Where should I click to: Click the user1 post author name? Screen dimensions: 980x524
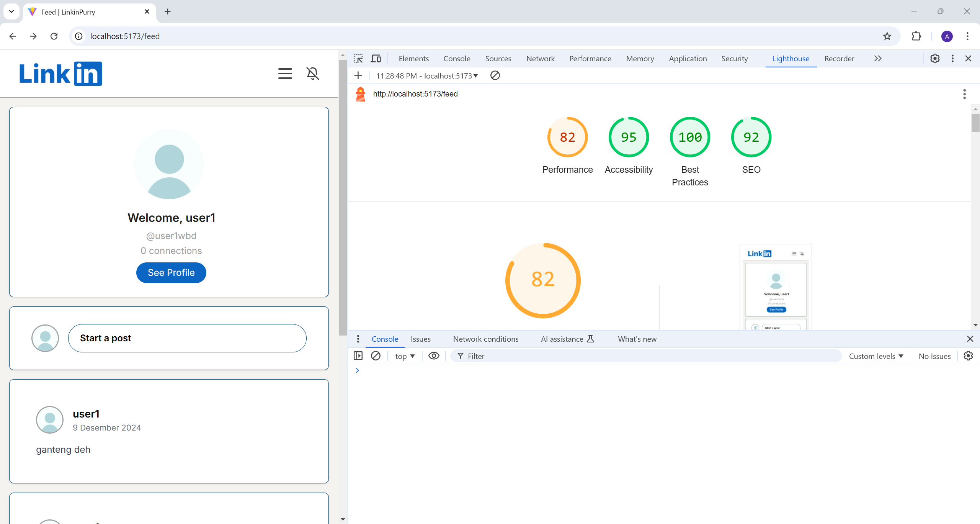point(86,414)
